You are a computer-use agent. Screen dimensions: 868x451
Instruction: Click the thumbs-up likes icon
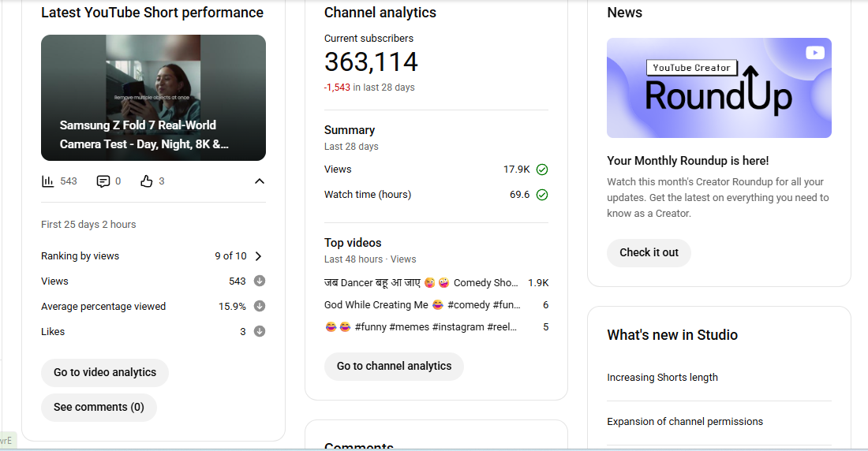point(146,181)
